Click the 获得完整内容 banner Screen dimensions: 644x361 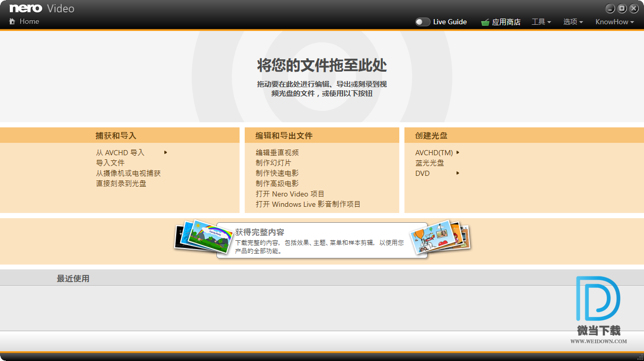coord(322,240)
